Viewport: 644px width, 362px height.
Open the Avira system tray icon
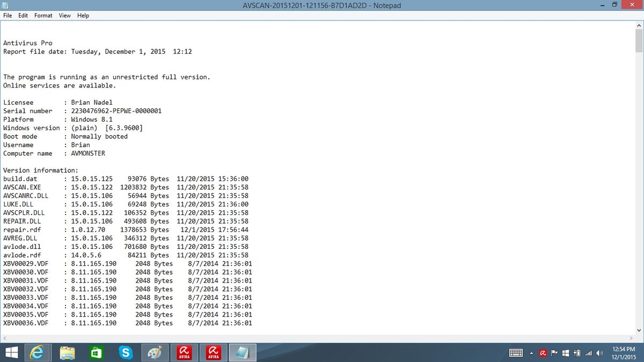[543, 353]
